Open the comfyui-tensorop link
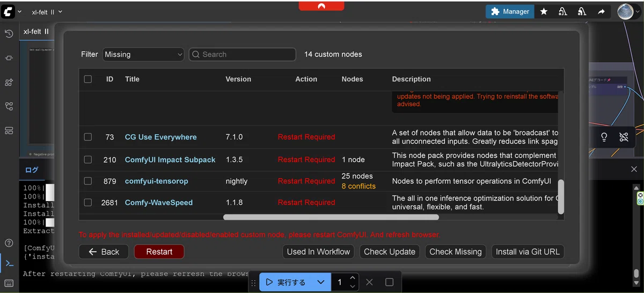This screenshot has width=644, height=293. tap(156, 181)
